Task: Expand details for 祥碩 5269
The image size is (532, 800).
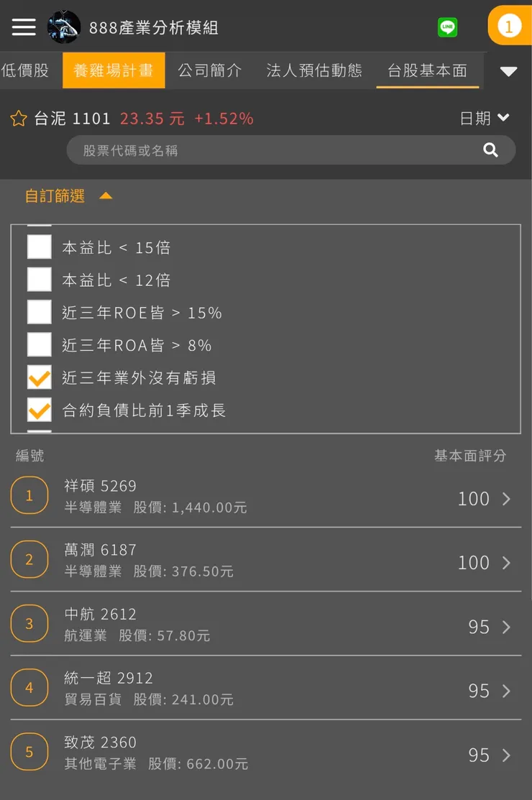Action: (x=266, y=495)
